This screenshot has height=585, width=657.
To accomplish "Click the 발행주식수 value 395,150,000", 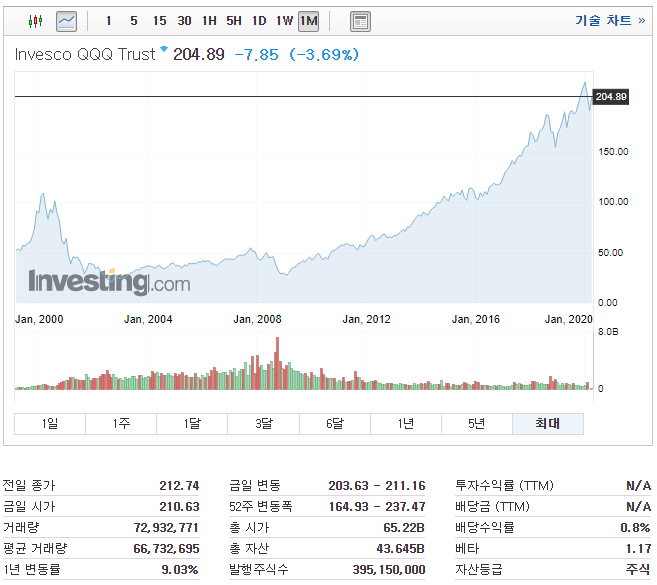I will (x=389, y=569).
